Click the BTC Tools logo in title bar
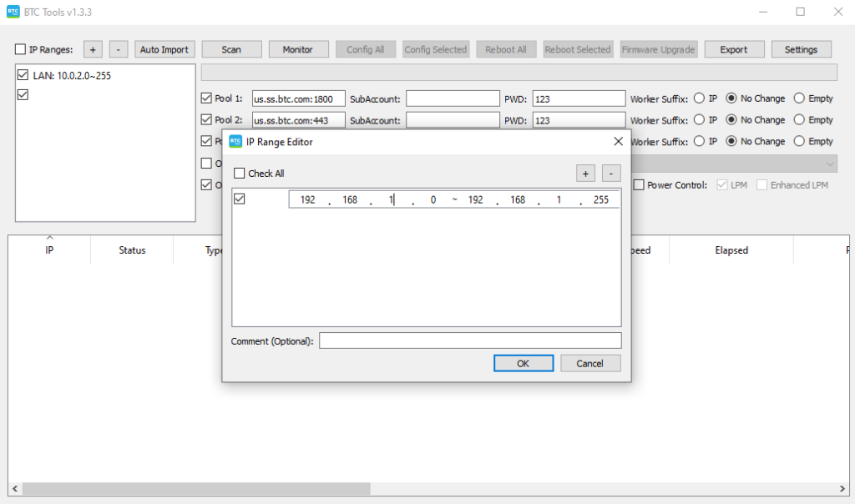This screenshot has width=855, height=504. [x=12, y=12]
